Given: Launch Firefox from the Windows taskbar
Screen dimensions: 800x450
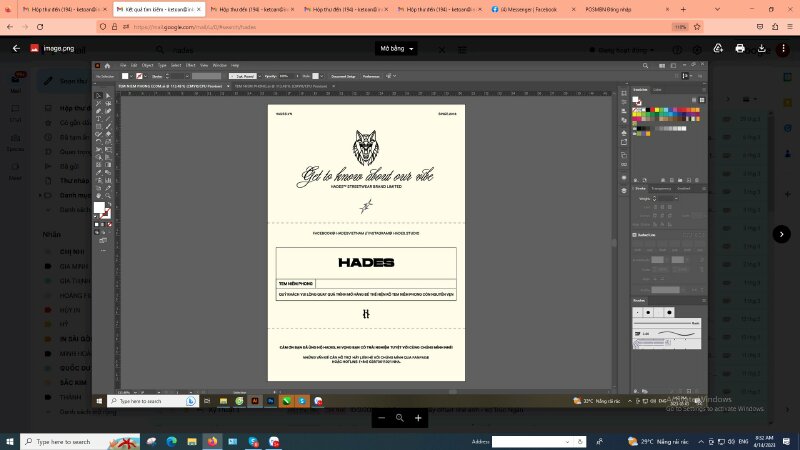Looking at the screenshot, I should [212, 441].
